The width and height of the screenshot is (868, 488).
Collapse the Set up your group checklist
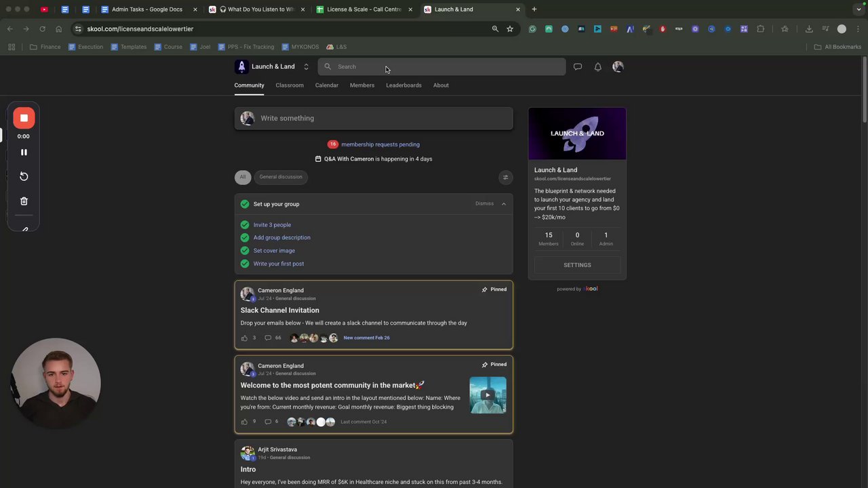(503, 204)
